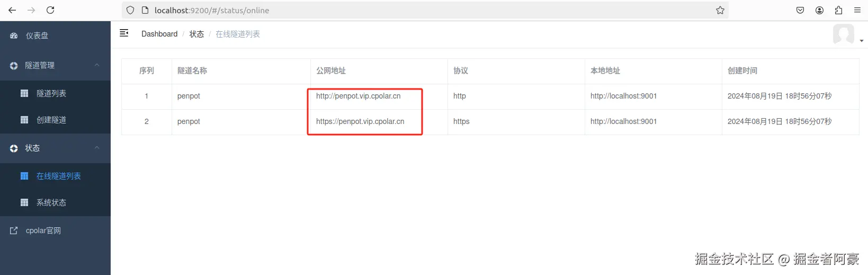Click http://penpot.vip.cpolar.cn address
The image size is (868, 275).
(x=359, y=96)
